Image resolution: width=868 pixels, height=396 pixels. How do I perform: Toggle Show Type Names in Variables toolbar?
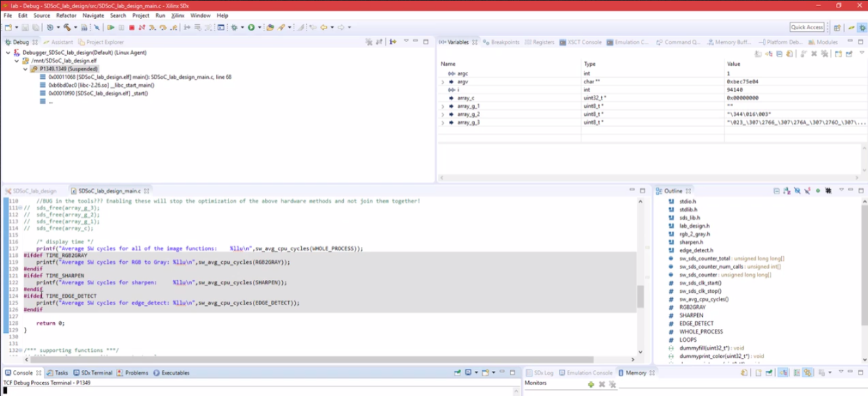point(758,54)
